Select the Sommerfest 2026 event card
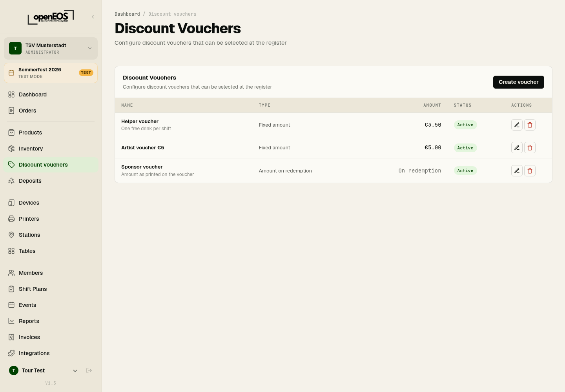Viewport: 565px width, 392px height. point(51,73)
